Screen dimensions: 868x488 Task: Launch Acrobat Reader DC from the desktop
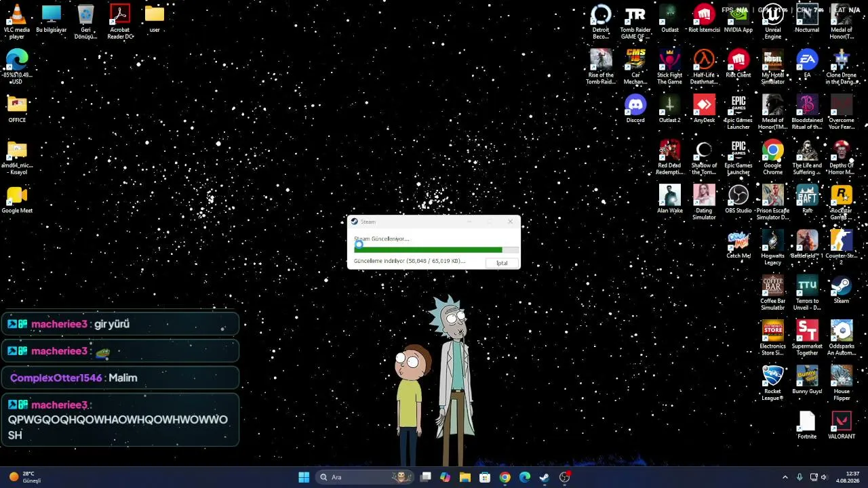click(x=120, y=22)
